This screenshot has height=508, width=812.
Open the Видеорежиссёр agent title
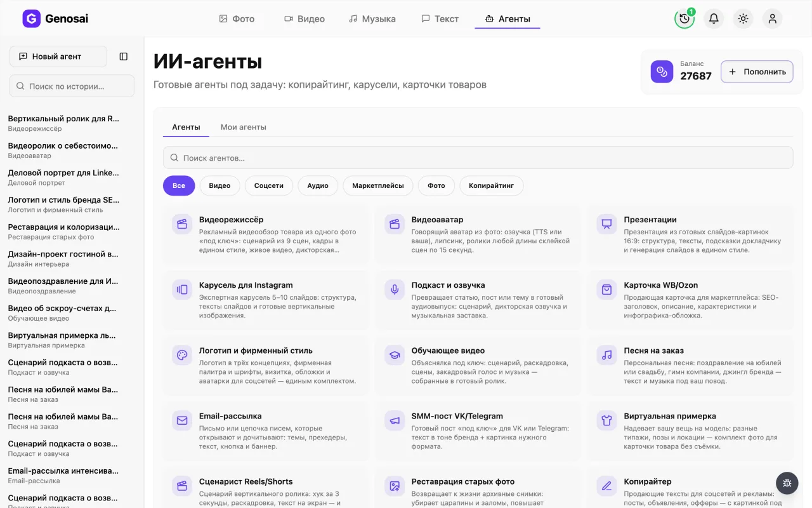231,220
